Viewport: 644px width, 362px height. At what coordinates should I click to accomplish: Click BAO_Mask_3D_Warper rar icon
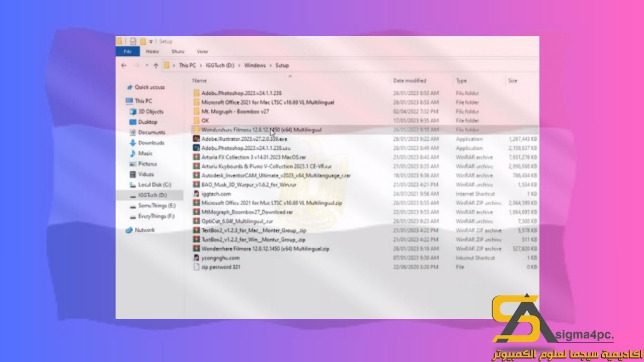pos(196,185)
